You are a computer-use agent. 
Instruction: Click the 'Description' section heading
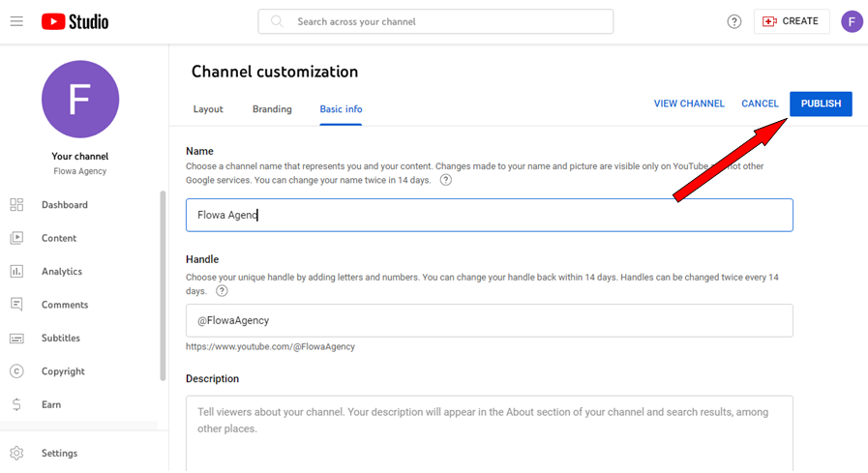click(213, 378)
